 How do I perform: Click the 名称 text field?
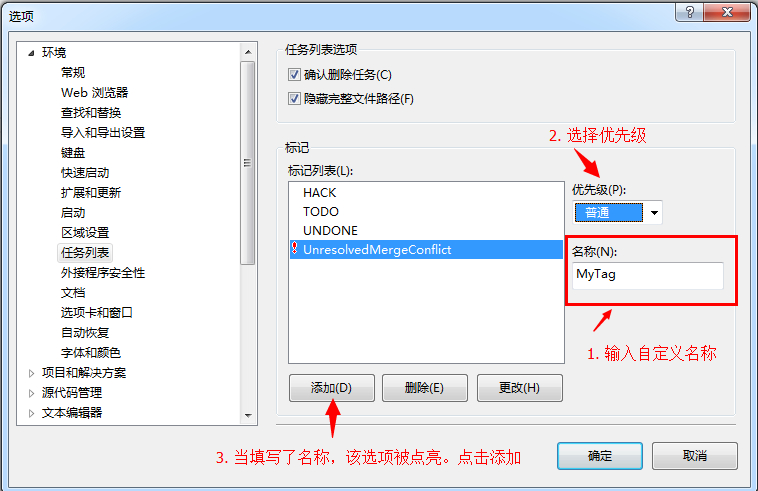[648, 275]
